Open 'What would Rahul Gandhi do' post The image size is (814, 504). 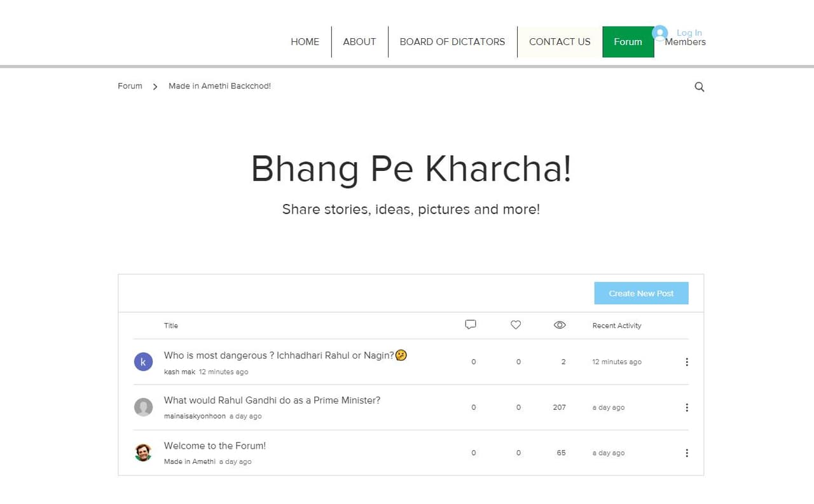272,400
